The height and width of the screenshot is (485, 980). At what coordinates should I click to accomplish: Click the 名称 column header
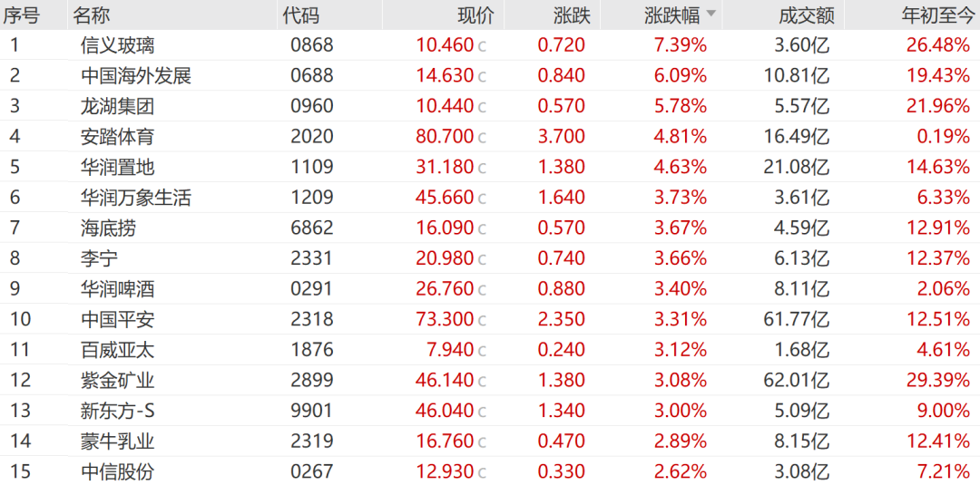(x=93, y=15)
